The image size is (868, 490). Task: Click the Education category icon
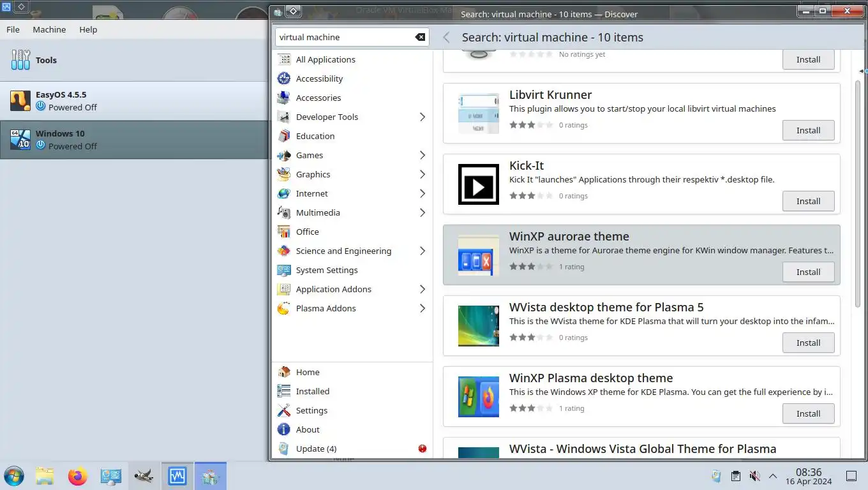pyautogui.click(x=284, y=136)
